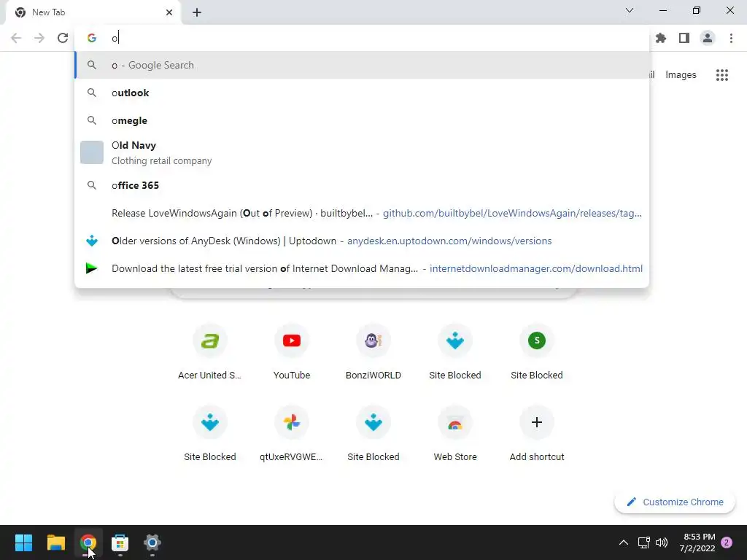Click the Old Navy thumbnail image

92,152
